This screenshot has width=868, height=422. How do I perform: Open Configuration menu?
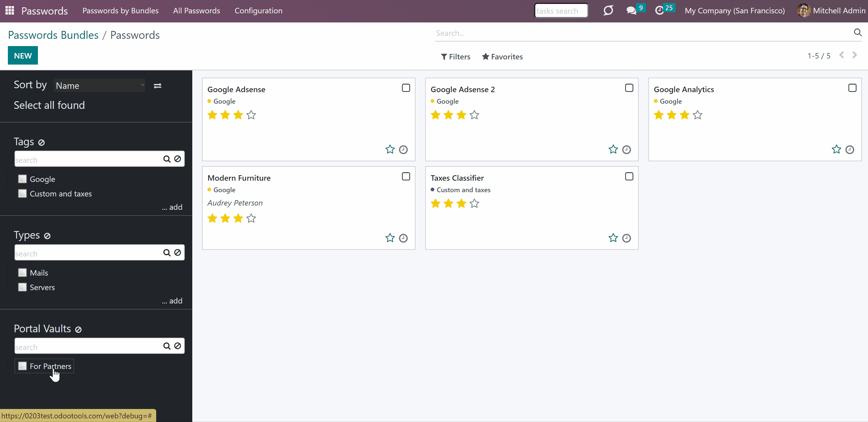coord(258,11)
